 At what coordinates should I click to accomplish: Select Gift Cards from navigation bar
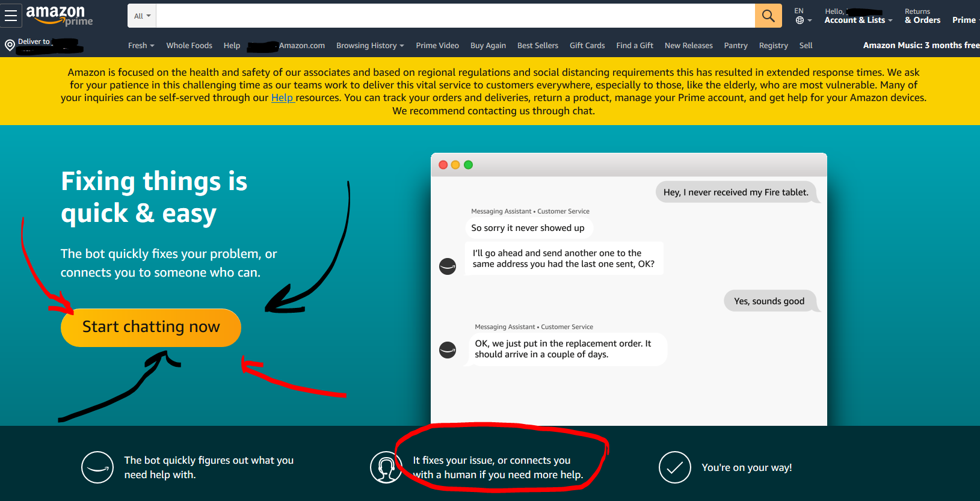587,46
